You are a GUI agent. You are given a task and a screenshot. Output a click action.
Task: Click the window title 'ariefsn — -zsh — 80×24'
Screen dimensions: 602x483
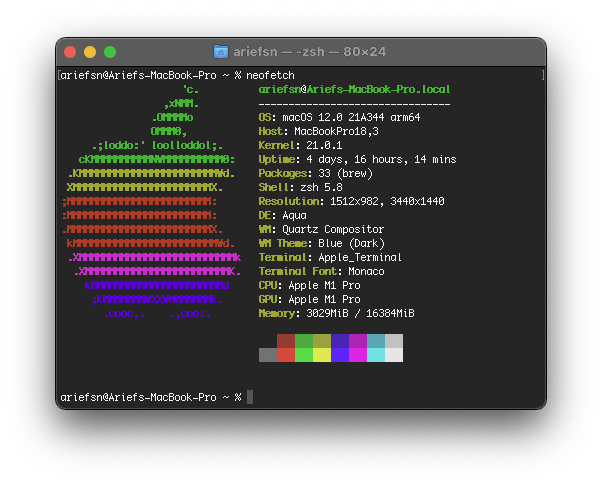(309, 51)
